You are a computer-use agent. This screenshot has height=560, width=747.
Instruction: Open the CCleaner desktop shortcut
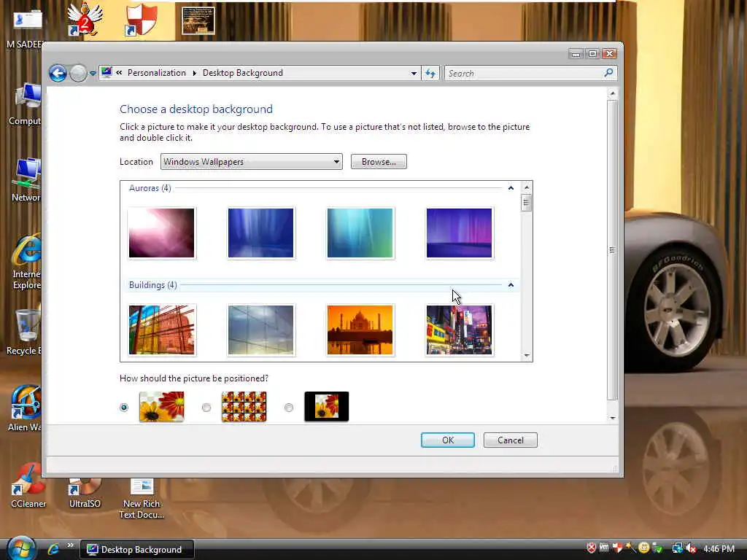(x=28, y=486)
